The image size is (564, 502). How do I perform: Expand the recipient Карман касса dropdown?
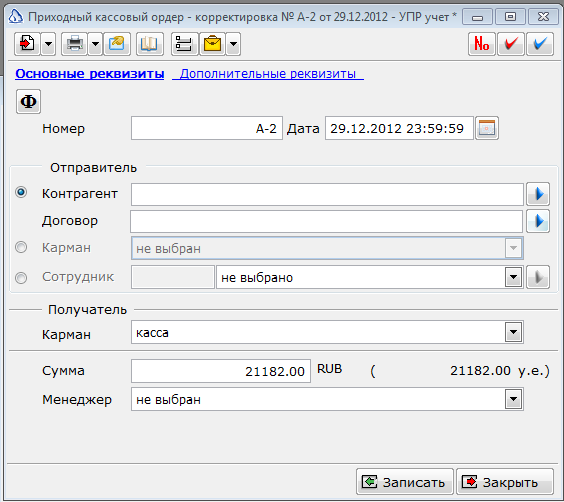513,332
